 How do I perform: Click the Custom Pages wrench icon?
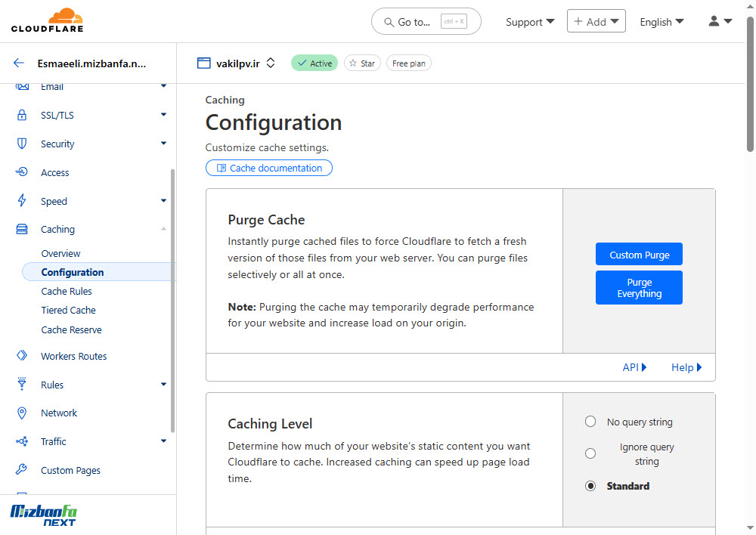[x=22, y=469]
